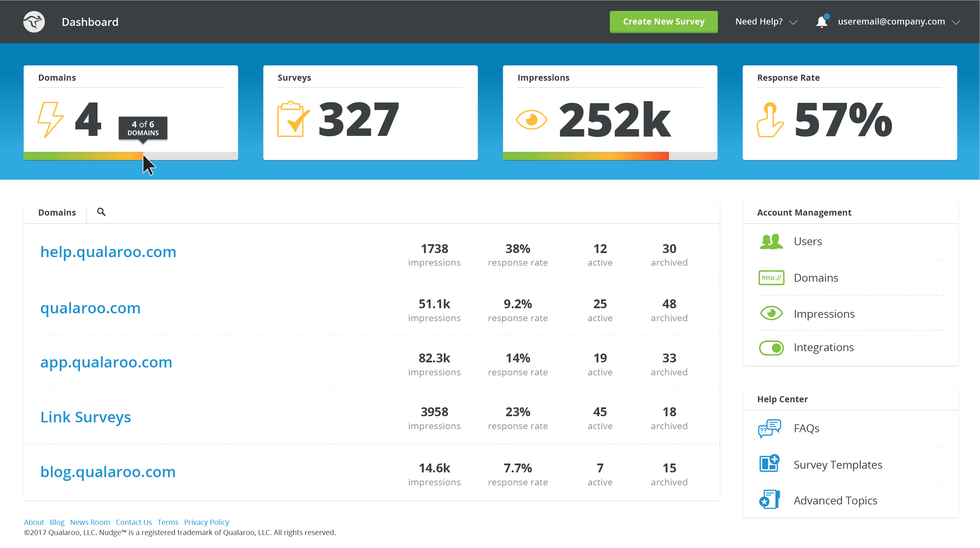Open blog.qualaroo.com domain
The height and width of the screenshot is (548, 980).
coord(108,471)
